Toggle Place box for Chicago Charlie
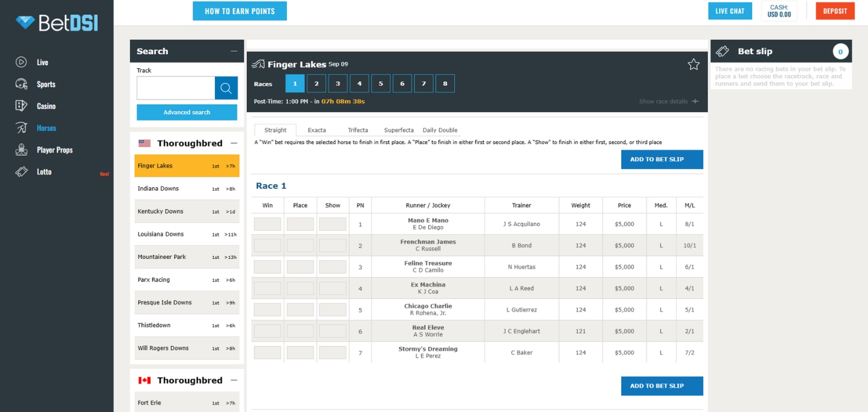 point(300,310)
